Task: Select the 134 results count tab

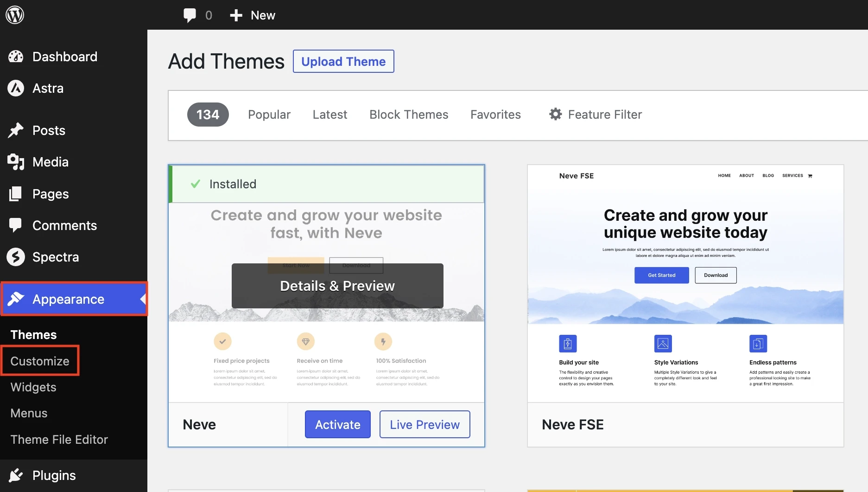Action: point(208,115)
